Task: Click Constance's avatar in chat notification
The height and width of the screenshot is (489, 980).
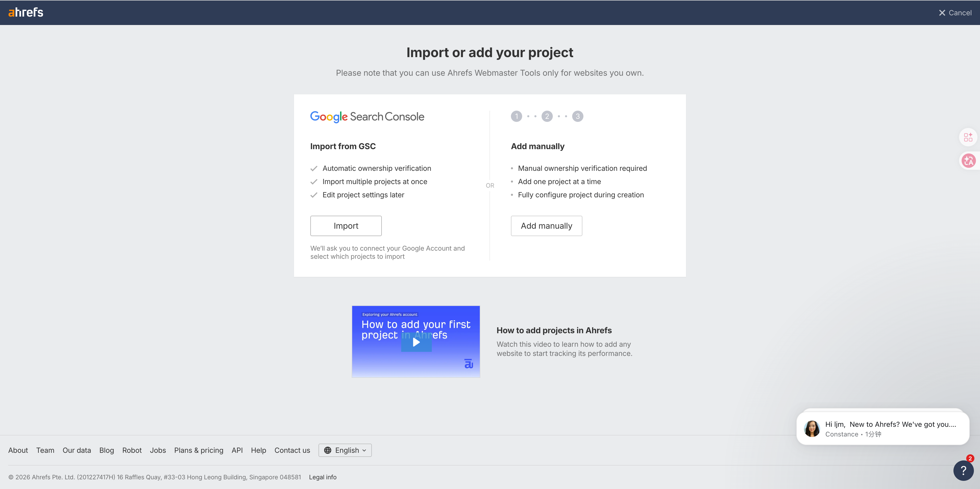Action: [x=812, y=429]
